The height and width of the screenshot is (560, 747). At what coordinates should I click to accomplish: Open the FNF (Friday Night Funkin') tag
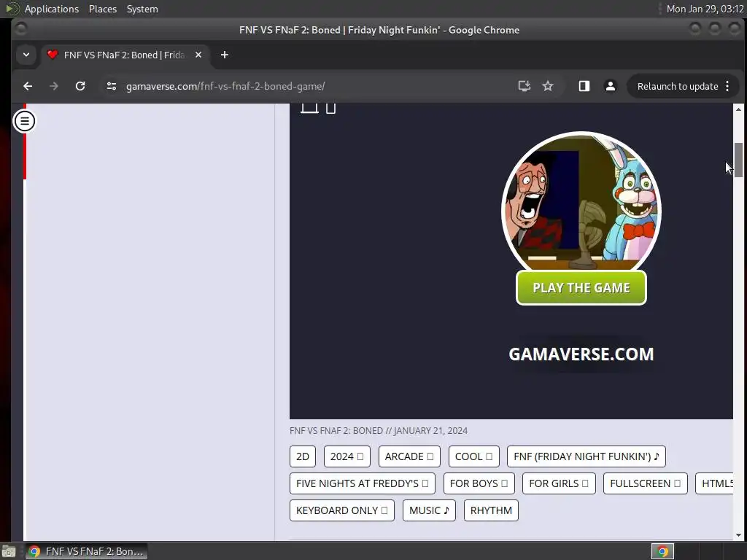587,456
